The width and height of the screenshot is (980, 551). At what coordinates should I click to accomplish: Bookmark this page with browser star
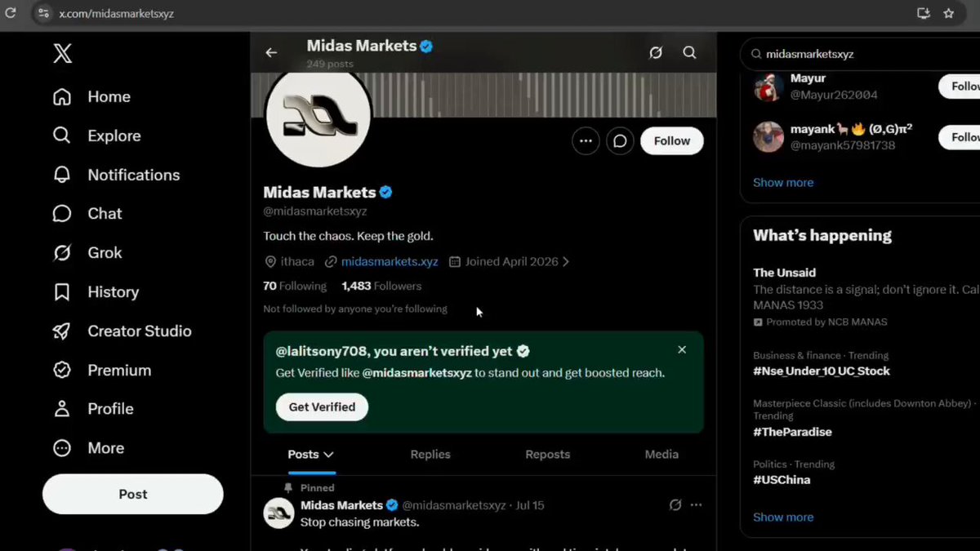point(948,13)
